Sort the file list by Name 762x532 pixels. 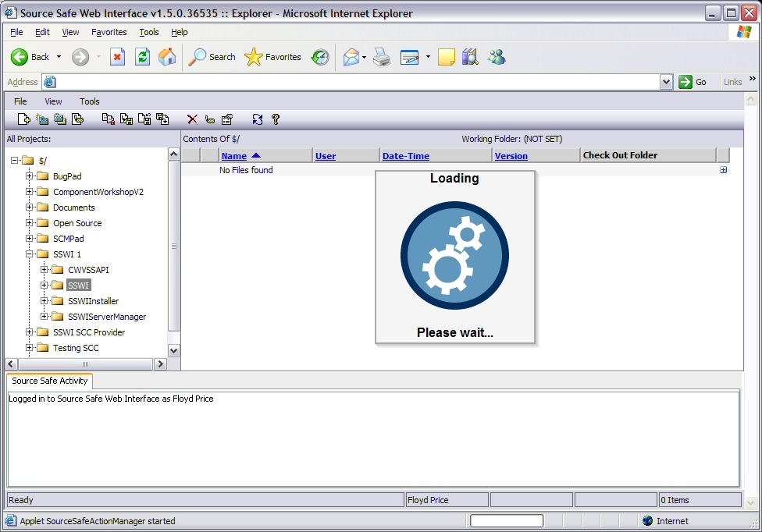(x=233, y=156)
